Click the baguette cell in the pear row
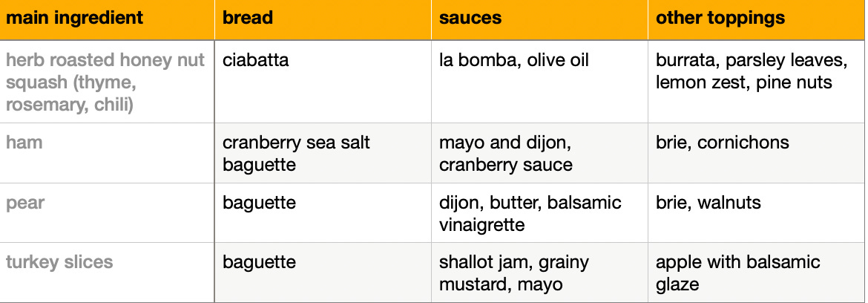Image resolution: width=868 pixels, height=303 pixels. (323, 212)
